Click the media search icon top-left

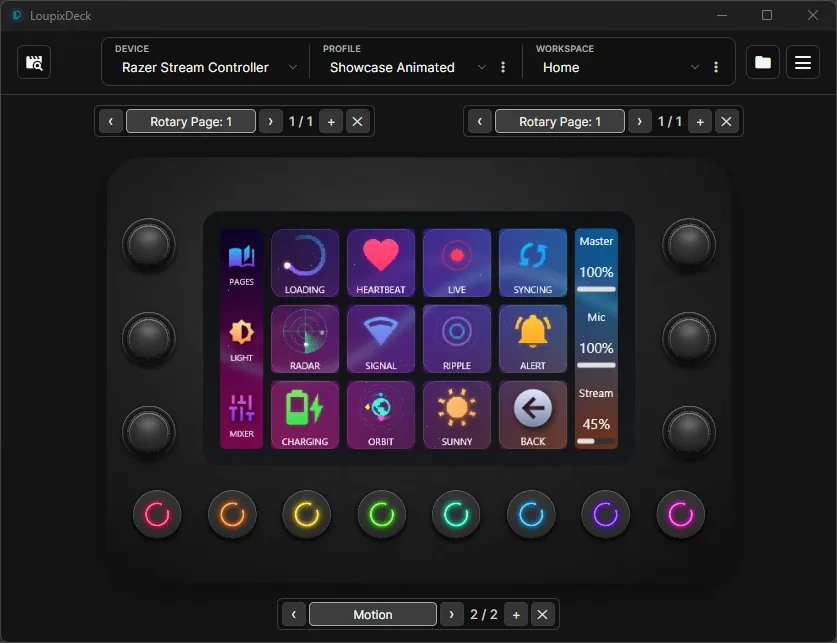point(34,62)
